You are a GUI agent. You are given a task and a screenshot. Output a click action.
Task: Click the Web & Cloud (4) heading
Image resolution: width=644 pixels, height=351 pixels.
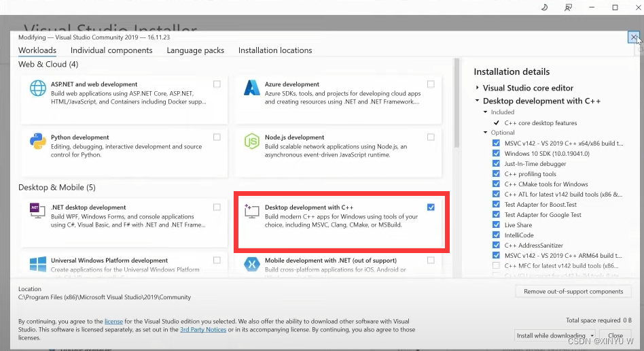click(x=48, y=64)
